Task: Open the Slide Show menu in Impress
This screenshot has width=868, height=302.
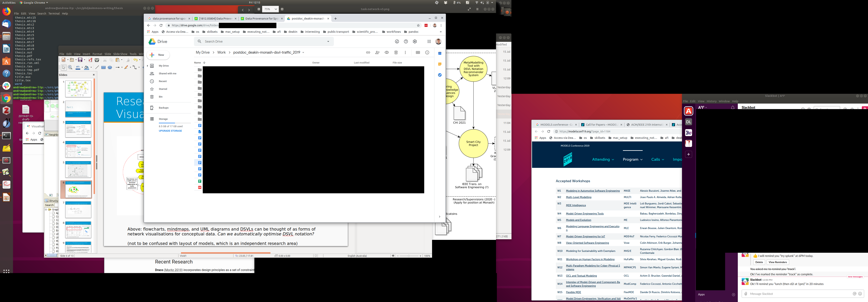Action: [120, 54]
